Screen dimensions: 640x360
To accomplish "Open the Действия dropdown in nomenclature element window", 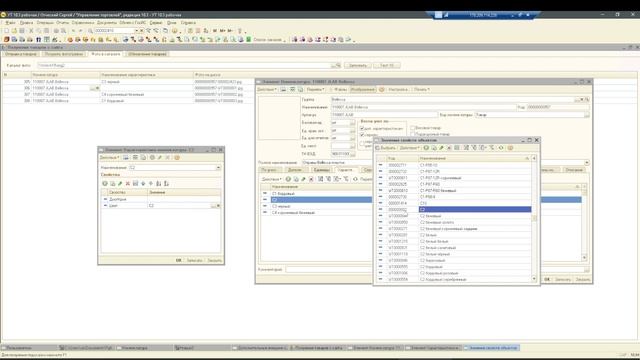I will (x=267, y=89).
